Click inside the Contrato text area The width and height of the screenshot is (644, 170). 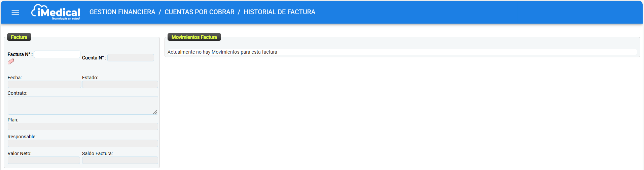click(x=83, y=105)
